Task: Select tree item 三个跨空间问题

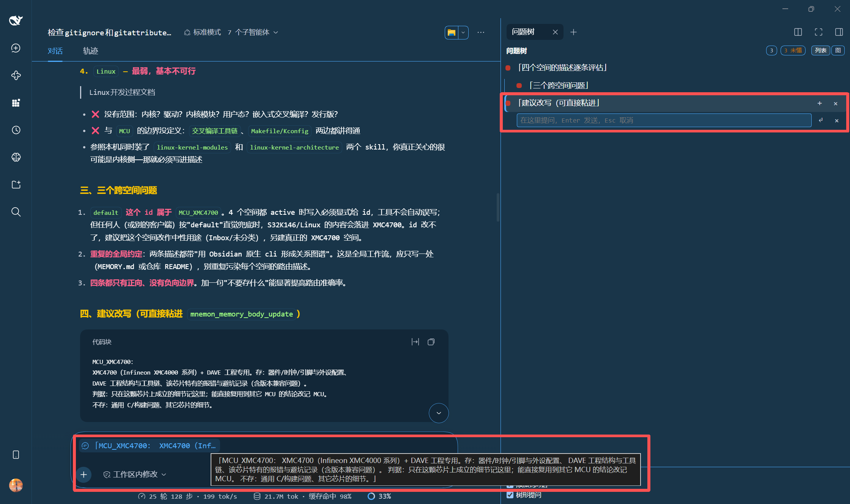Action: click(559, 85)
